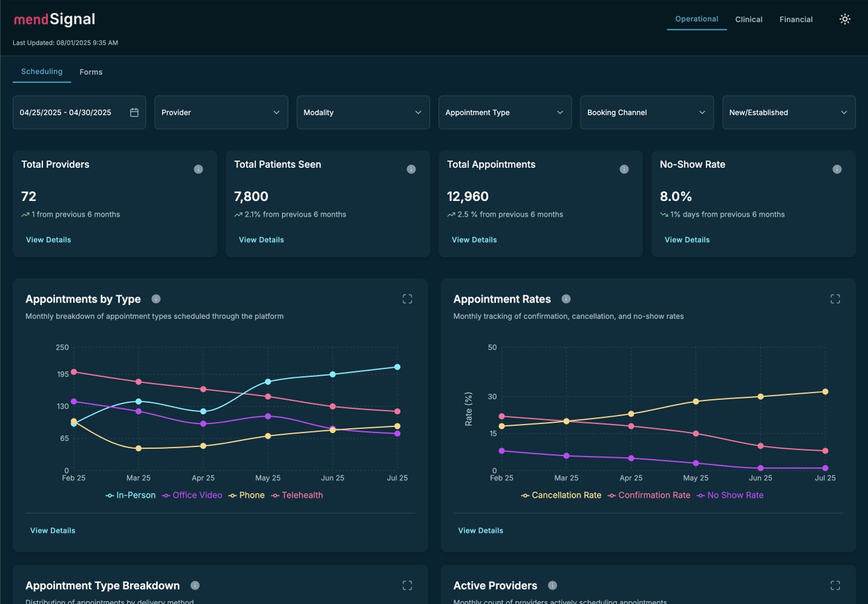
Task: Expand the Appointments by Type chart fullscreen
Action: pos(407,299)
